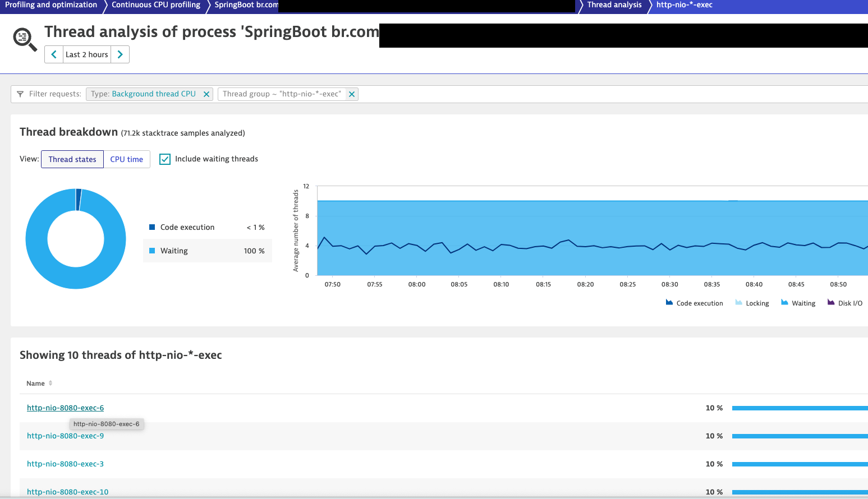
Task: Switch view to CPU time
Action: pos(127,159)
